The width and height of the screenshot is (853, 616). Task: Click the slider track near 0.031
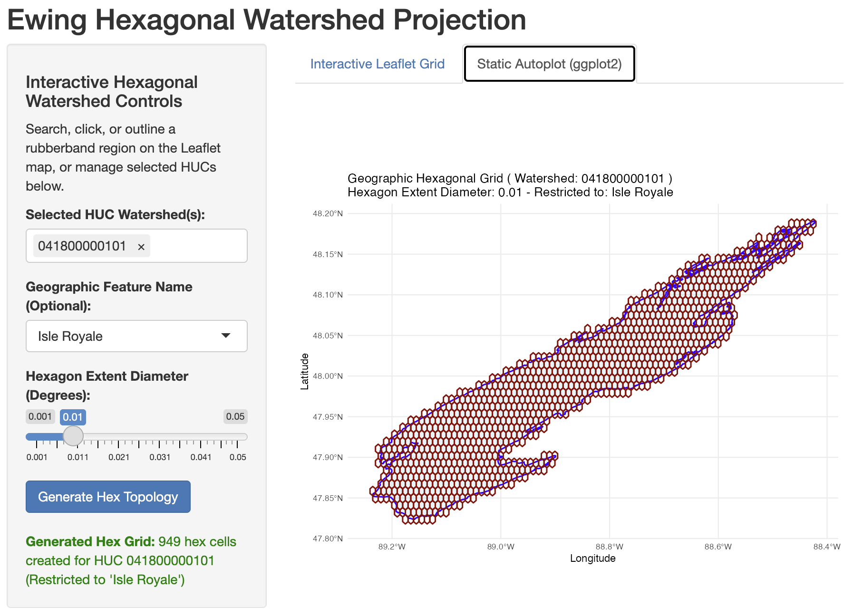click(x=159, y=436)
